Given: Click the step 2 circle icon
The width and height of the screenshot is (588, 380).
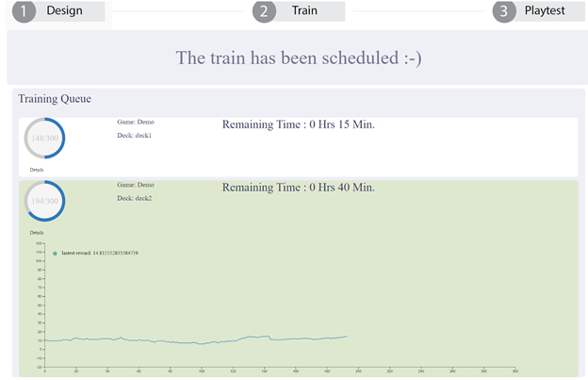Looking at the screenshot, I should tap(264, 11).
